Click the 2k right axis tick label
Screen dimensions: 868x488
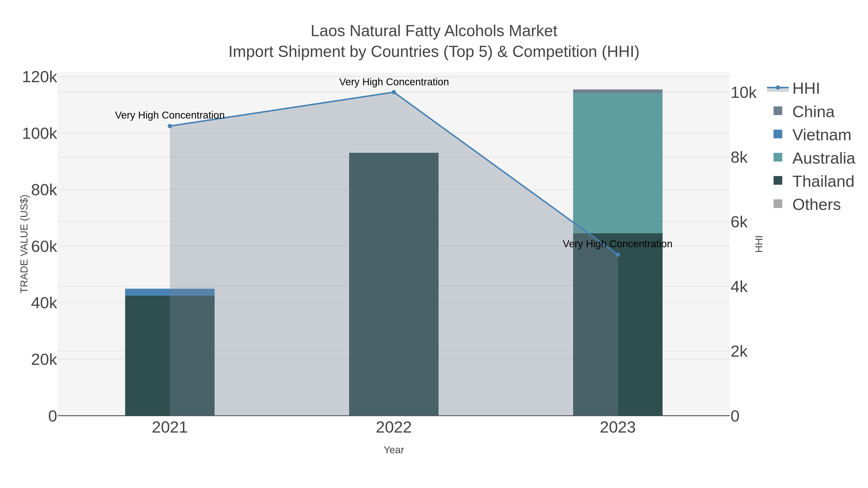pos(739,352)
